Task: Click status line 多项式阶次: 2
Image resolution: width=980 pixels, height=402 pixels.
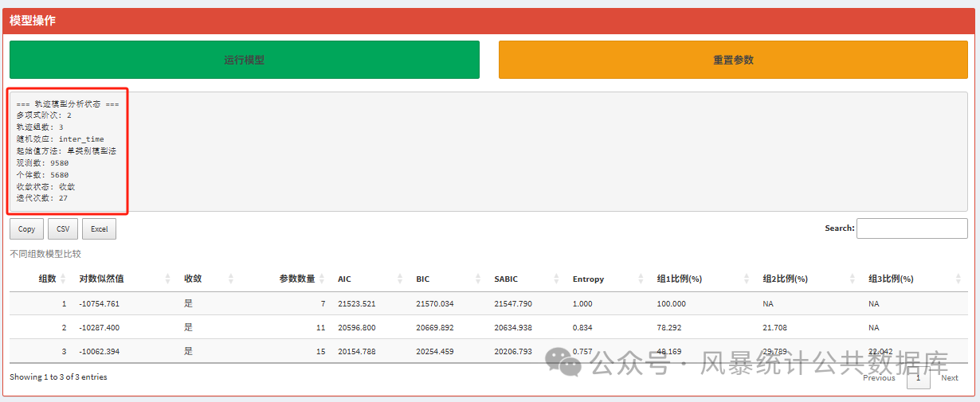Action: pos(44,115)
